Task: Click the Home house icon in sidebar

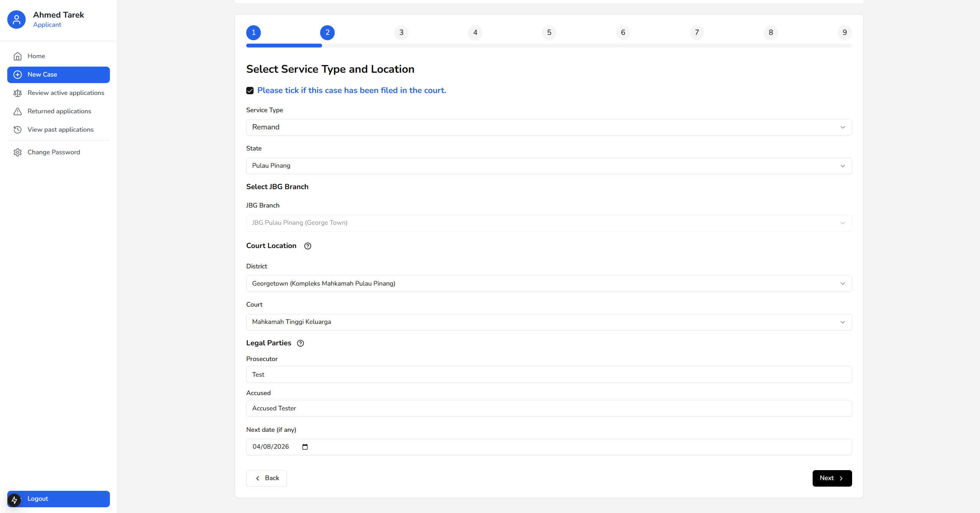Action: (18, 56)
